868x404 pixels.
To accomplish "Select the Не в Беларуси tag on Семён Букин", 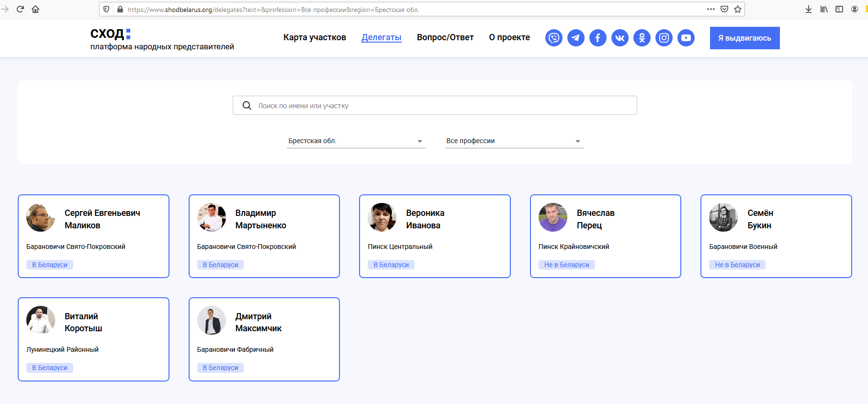I will pos(737,265).
